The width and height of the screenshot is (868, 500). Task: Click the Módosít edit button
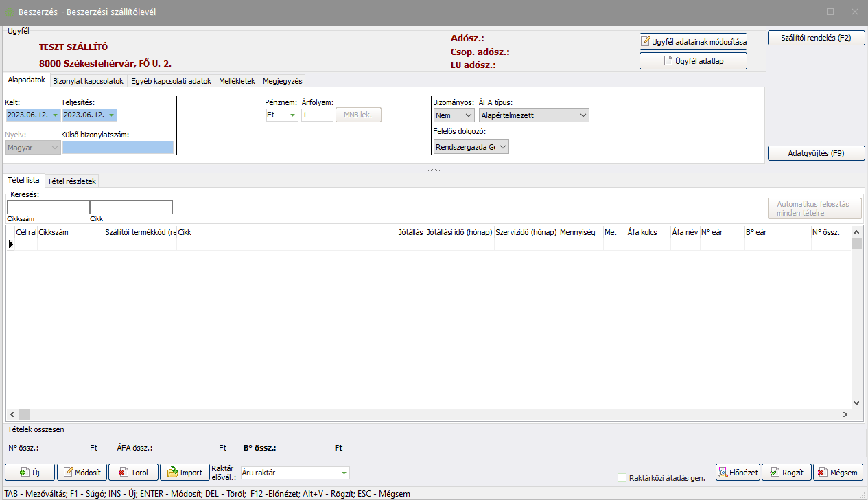click(82, 473)
